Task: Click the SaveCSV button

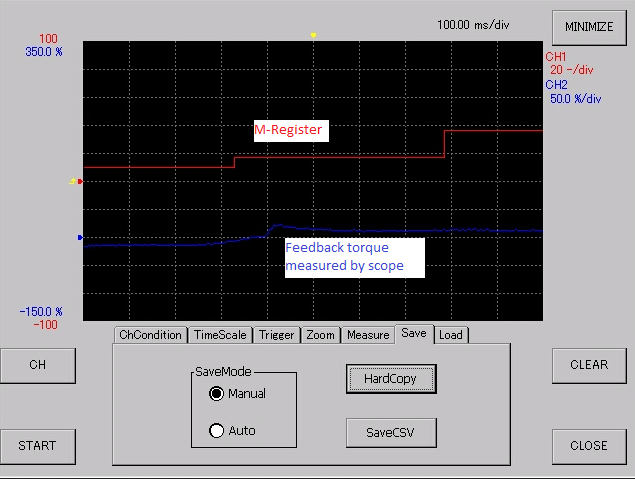Action: 391,432
